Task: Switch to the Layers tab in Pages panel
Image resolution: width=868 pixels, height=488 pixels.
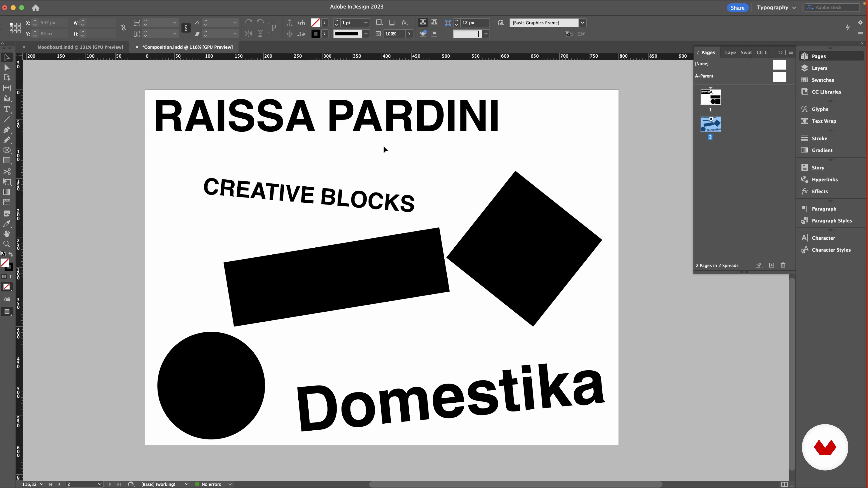Action: [730, 53]
